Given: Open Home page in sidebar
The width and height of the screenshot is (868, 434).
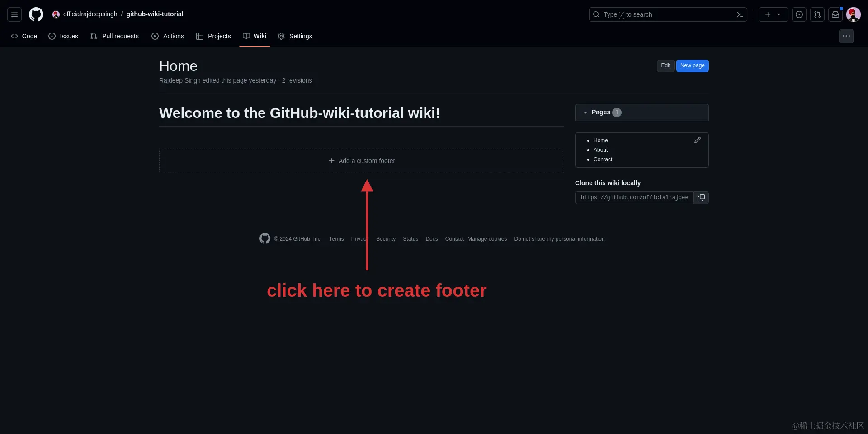Looking at the screenshot, I should tap(600, 140).
